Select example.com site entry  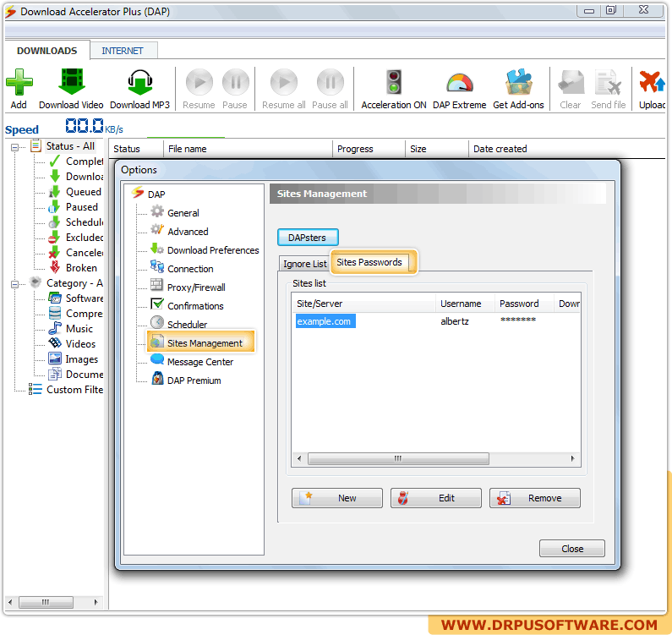click(x=325, y=321)
